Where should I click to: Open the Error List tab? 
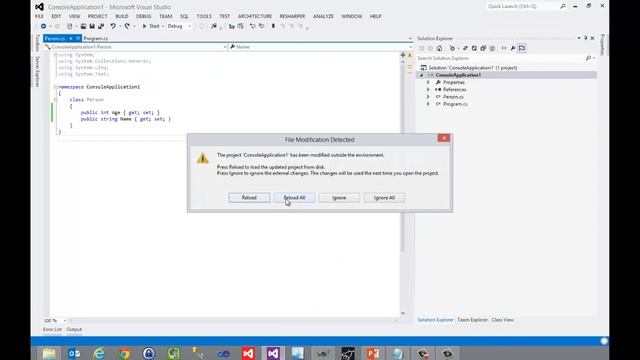pos(52,329)
